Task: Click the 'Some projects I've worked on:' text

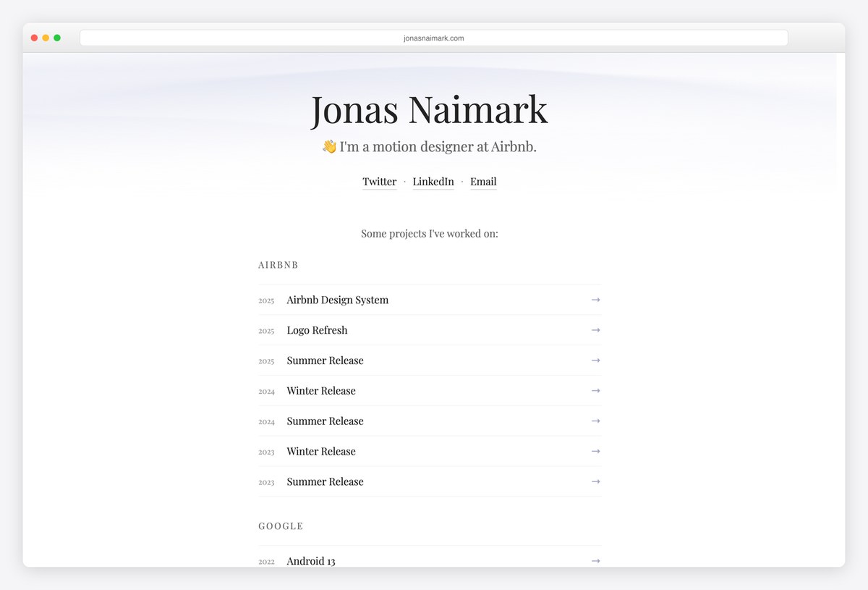Action: (x=430, y=234)
